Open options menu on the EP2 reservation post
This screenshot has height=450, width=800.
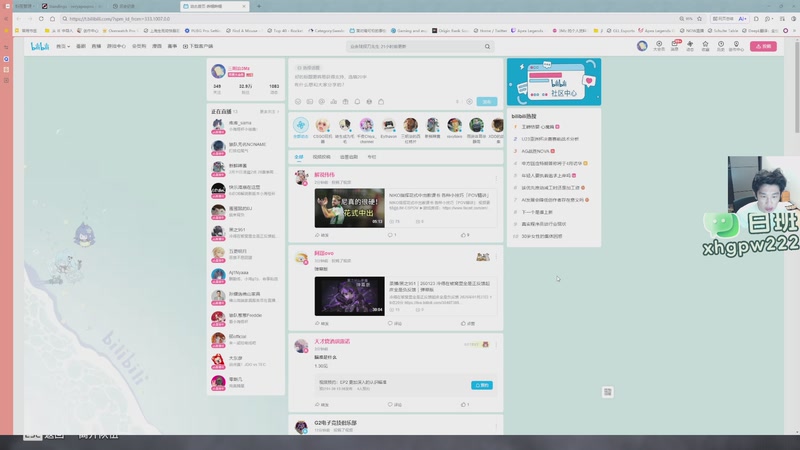(496, 345)
